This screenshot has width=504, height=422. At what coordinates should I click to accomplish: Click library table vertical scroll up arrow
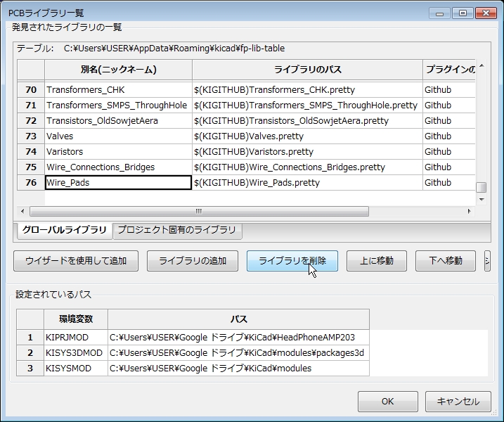pos(482,65)
